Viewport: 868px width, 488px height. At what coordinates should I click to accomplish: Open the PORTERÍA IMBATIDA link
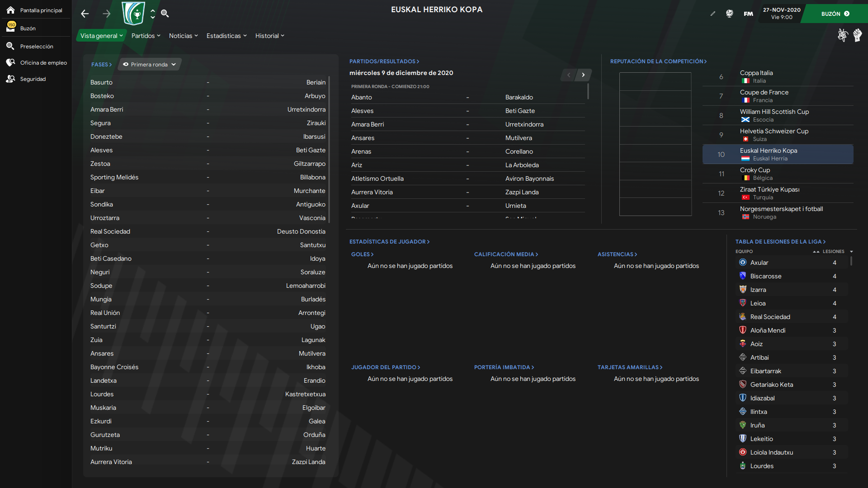[504, 367]
